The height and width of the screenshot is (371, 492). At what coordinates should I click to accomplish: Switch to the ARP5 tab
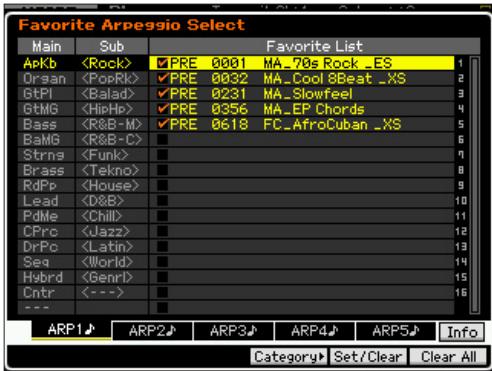pos(396,331)
